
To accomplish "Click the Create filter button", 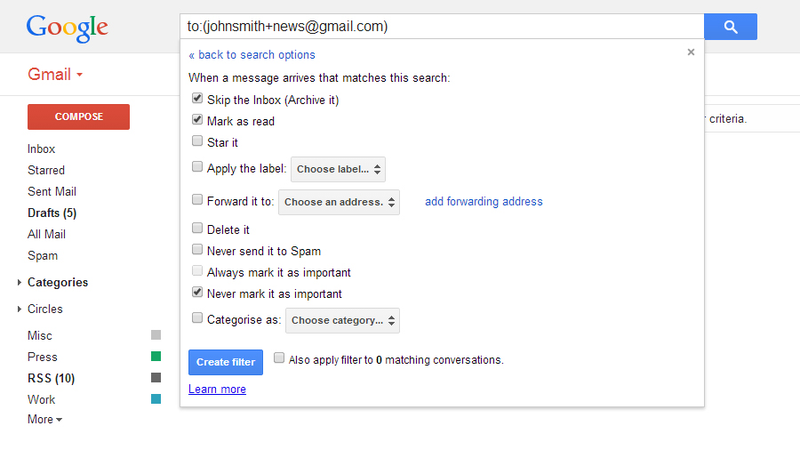I will coord(226,362).
